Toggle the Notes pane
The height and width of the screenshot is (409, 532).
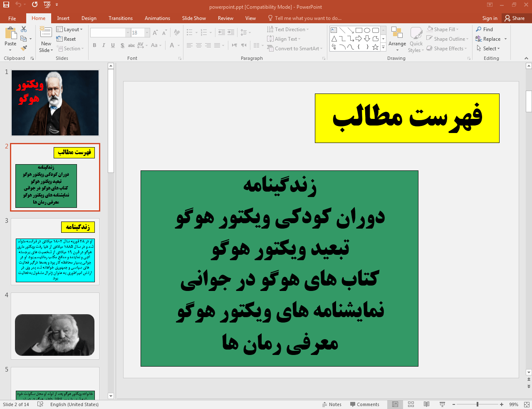click(332, 404)
